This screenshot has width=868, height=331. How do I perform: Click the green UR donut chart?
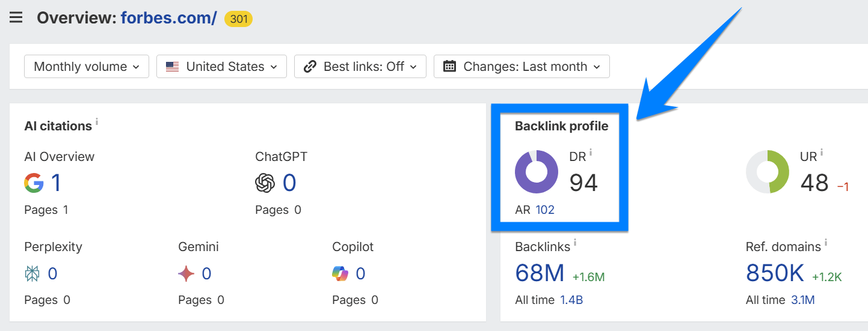[x=768, y=172]
